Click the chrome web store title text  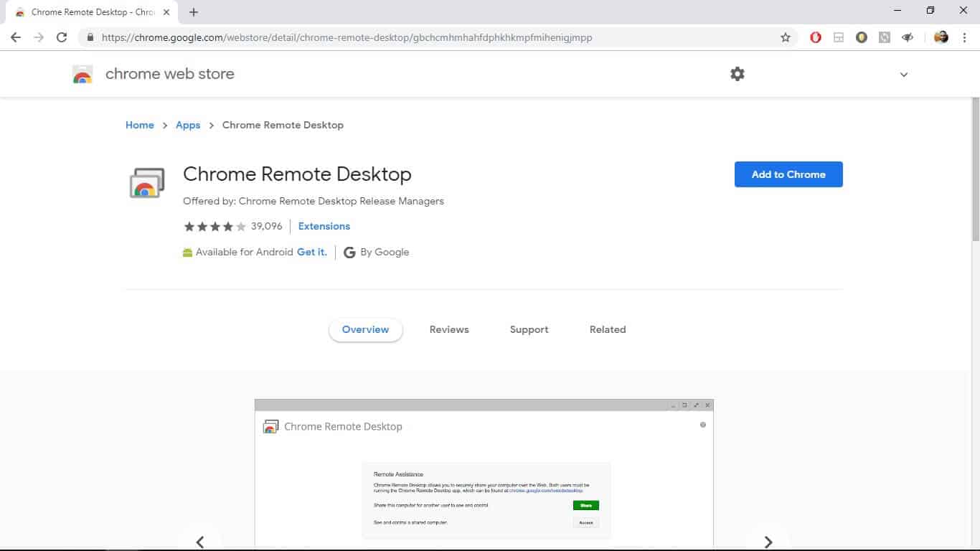click(x=170, y=74)
